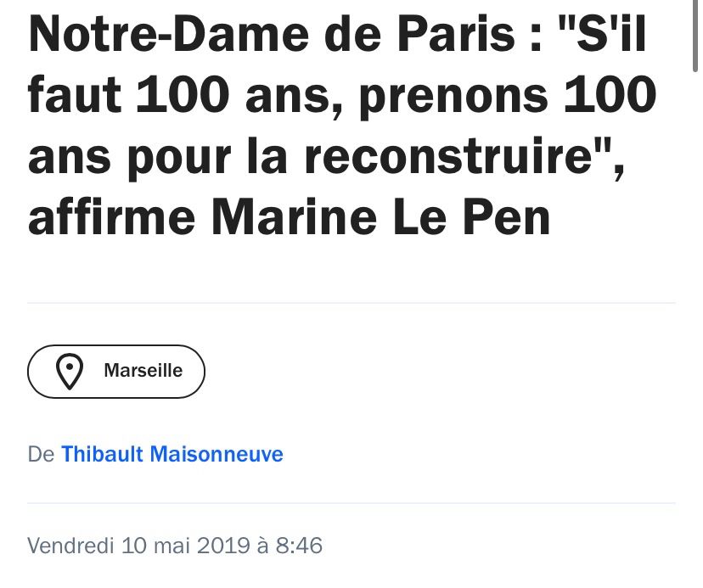Click the Marseille label text

pos(143,371)
